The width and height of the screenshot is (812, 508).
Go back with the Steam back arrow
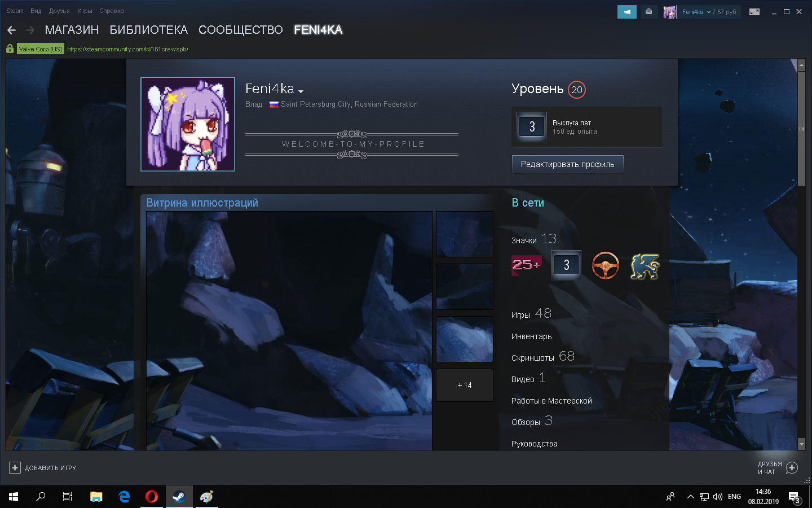[x=11, y=30]
